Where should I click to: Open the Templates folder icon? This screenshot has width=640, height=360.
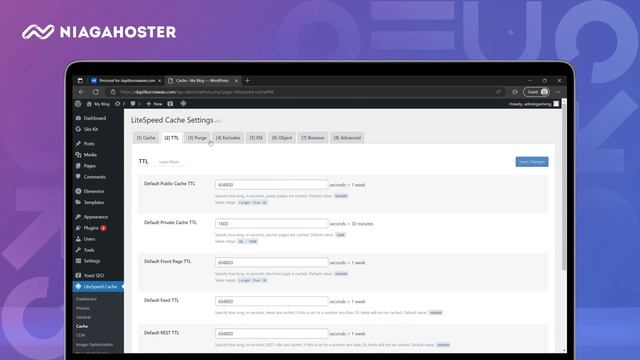point(78,202)
